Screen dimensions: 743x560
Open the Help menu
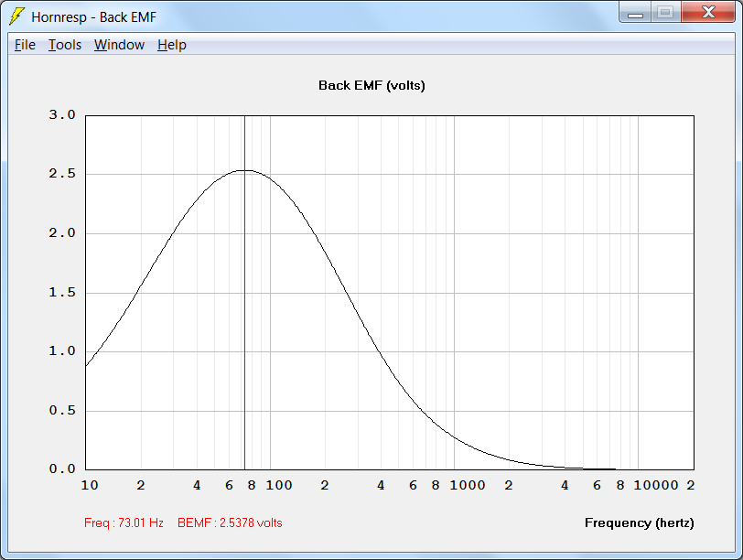click(x=171, y=45)
